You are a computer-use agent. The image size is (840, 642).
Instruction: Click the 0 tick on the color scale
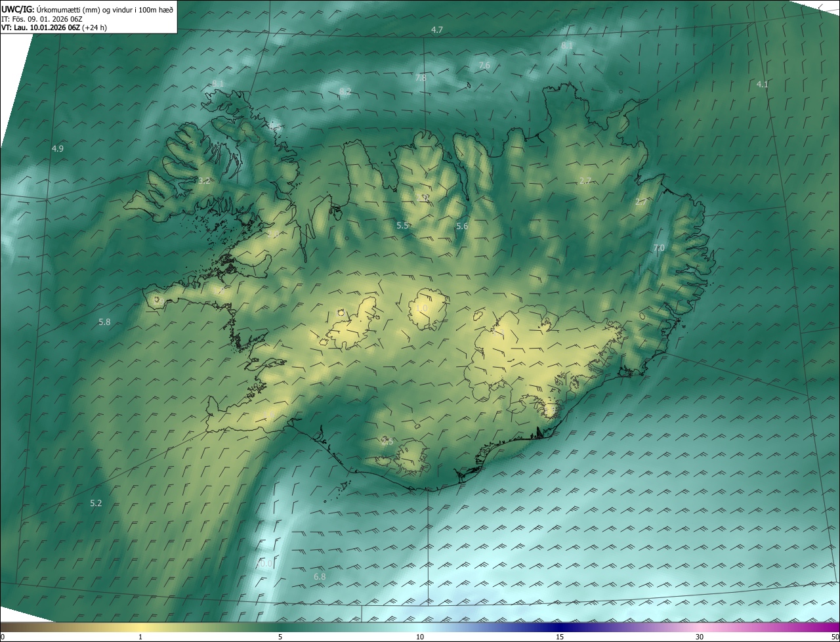2,637
